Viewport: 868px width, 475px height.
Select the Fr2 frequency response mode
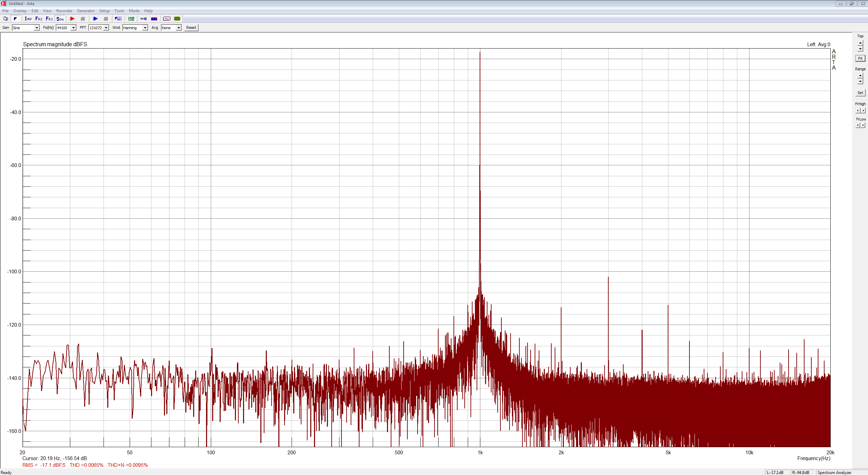[39, 19]
